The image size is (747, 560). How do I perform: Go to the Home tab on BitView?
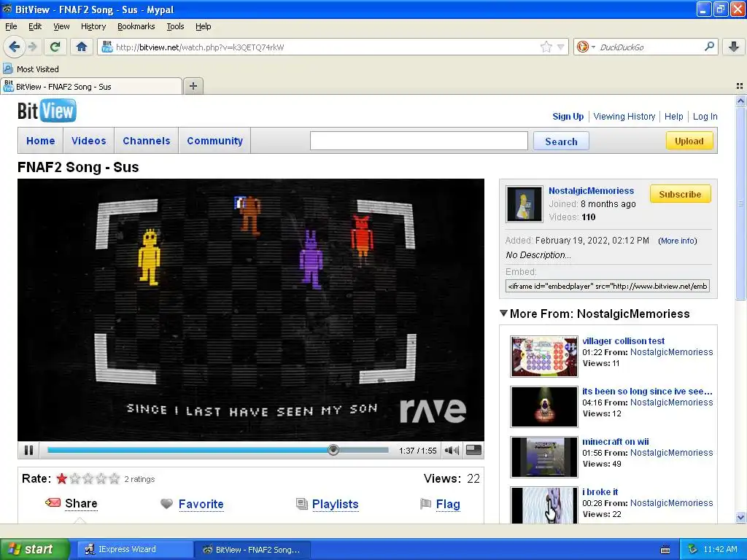click(x=41, y=141)
